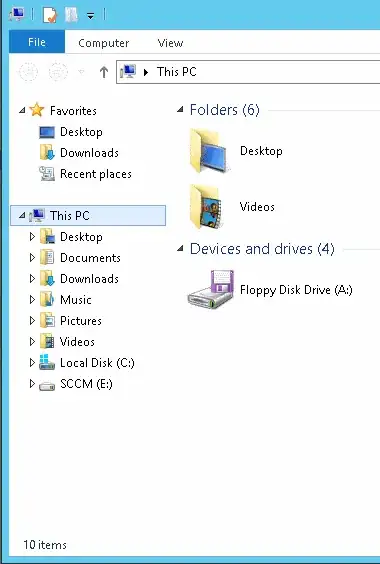The width and height of the screenshot is (380, 564).
Task: Click the New folder quick access icon
Action: [72, 15]
